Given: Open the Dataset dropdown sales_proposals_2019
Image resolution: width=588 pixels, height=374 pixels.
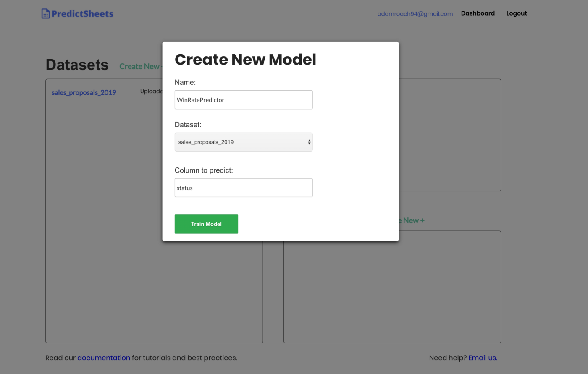Looking at the screenshot, I should tap(244, 142).
